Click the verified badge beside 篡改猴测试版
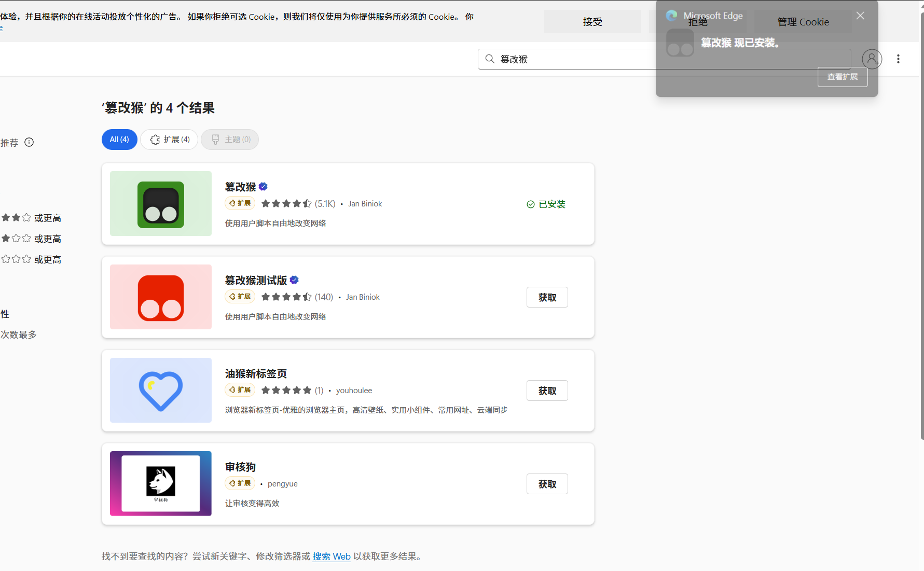Viewport: 924px width, 571px height. [294, 280]
